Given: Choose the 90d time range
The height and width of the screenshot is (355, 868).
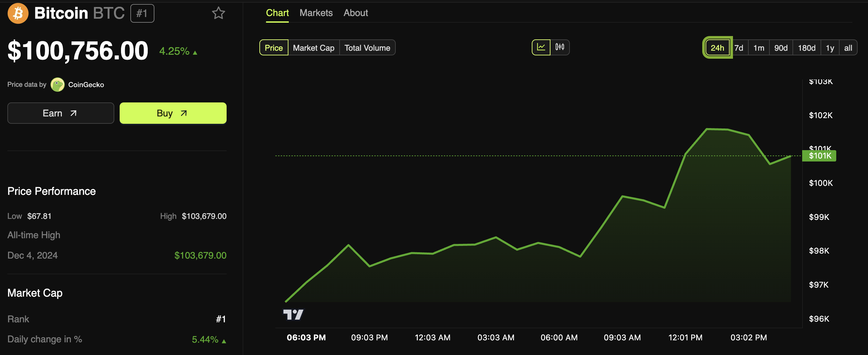Looking at the screenshot, I should click(x=781, y=48).
